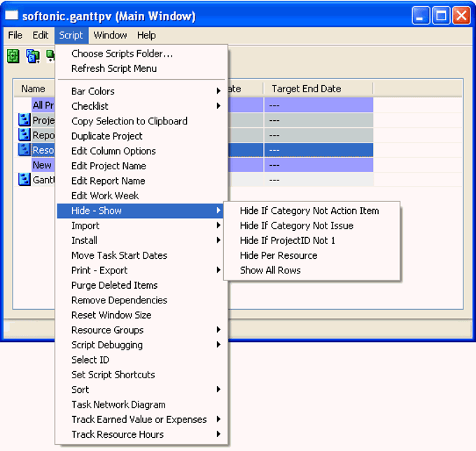476x451 pixels.
Task: Choose Show All Rows
Action: pos(311,270)
